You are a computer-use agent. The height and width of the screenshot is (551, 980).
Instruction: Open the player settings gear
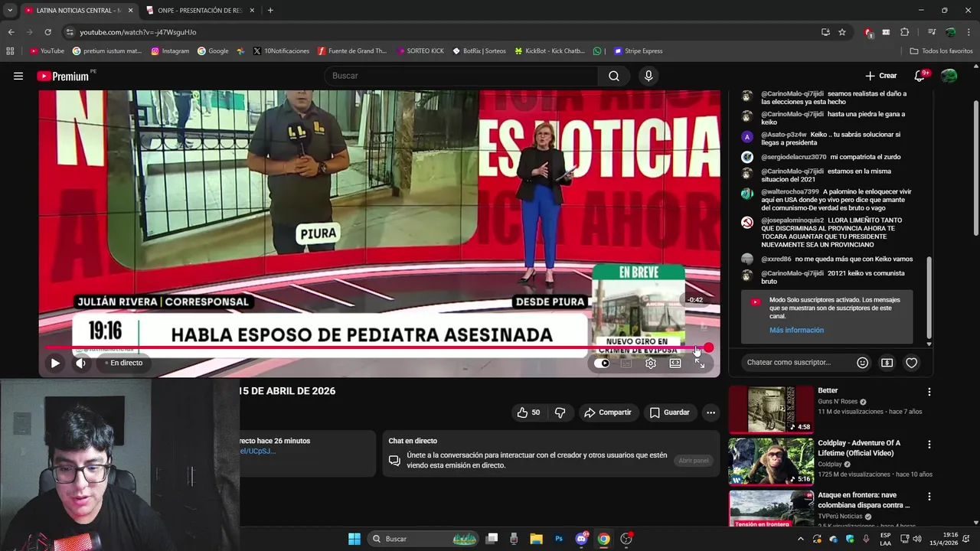point(650,364)
